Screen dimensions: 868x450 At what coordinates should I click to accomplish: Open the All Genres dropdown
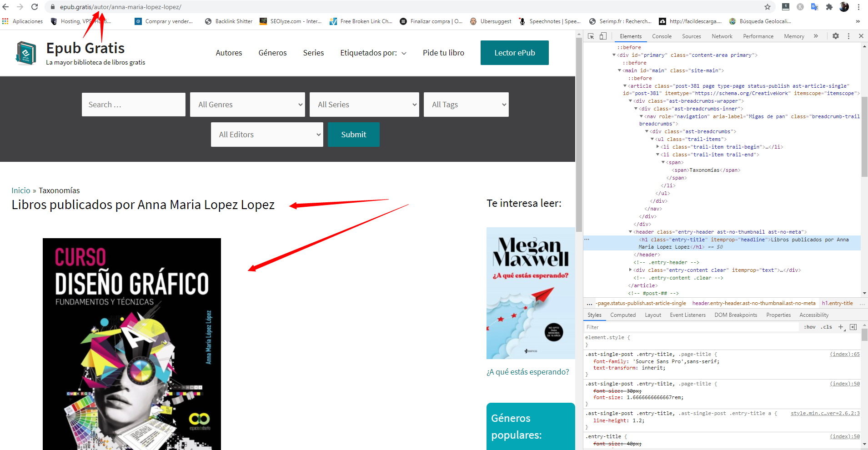pyautogui.click(x=247, y=105)
